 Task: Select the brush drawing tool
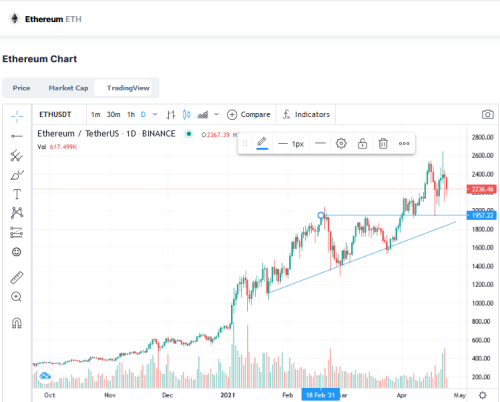(x=17, y=175)
